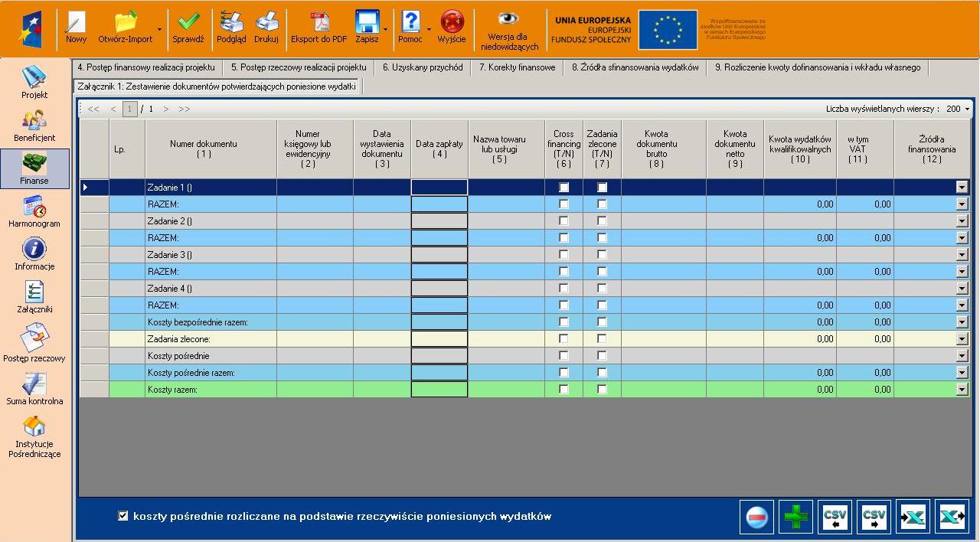Viewport: 980px width, 542px height.
Task: Expand Liczba wyświetlanych wierszy 200 dropdown
Action: (967, 109)
